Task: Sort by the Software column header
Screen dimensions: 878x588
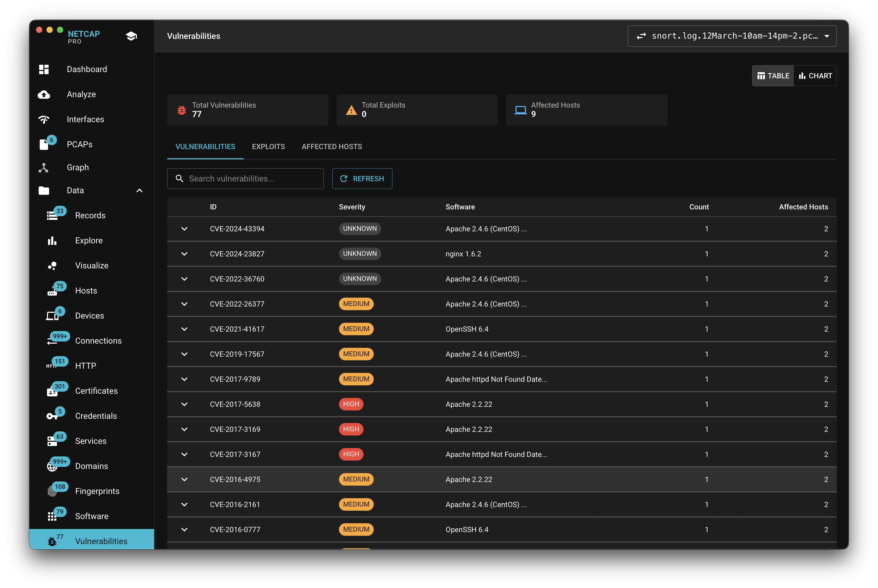Action: pyautogui.click(x=460, y=207)
